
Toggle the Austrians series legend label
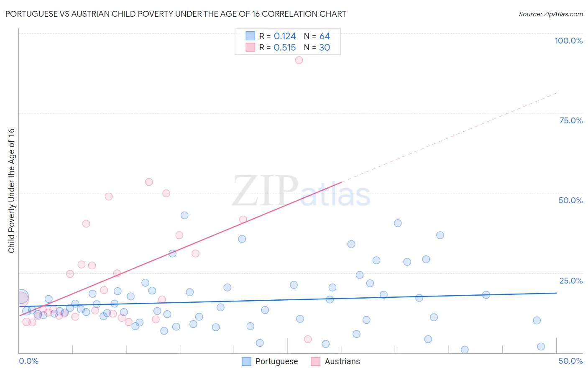click(x=342, y=361)
